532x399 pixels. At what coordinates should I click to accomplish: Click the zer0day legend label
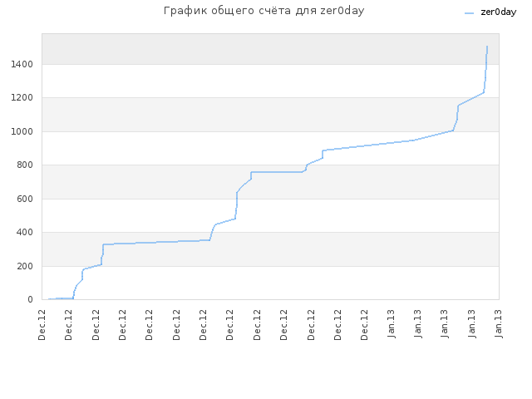tap(499, 12)
